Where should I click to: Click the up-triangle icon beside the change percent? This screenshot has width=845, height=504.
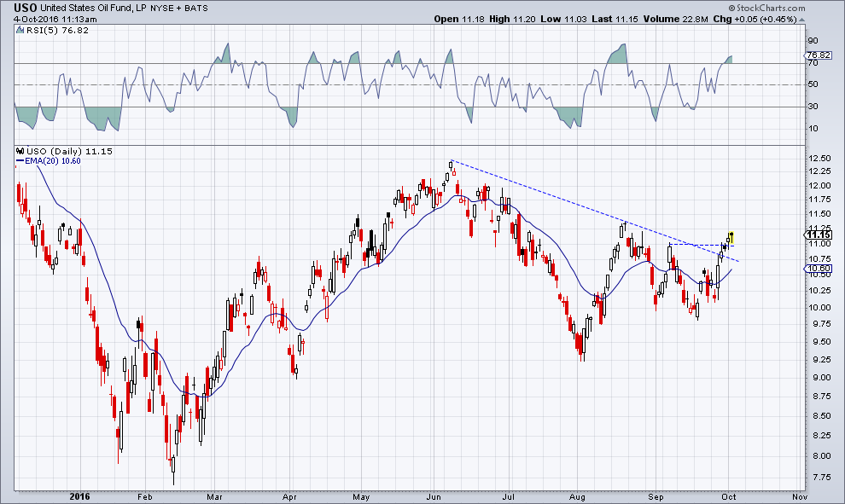801,20
